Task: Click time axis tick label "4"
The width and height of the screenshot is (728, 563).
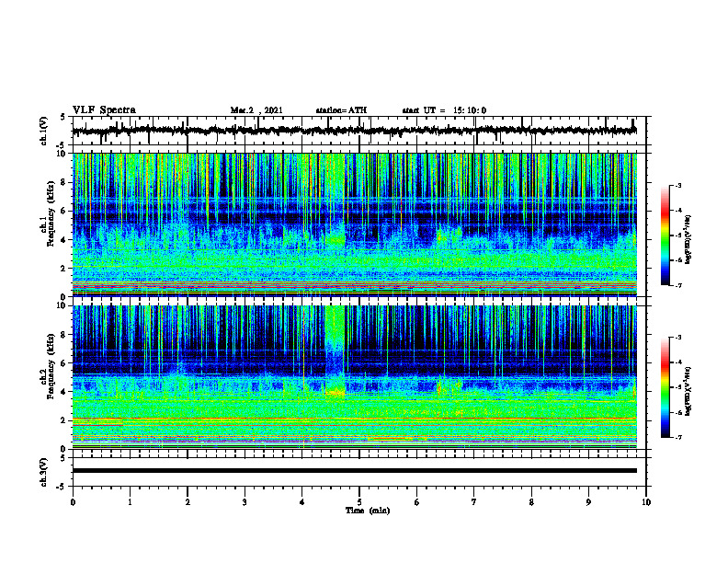Action: (x=302, y=502)
